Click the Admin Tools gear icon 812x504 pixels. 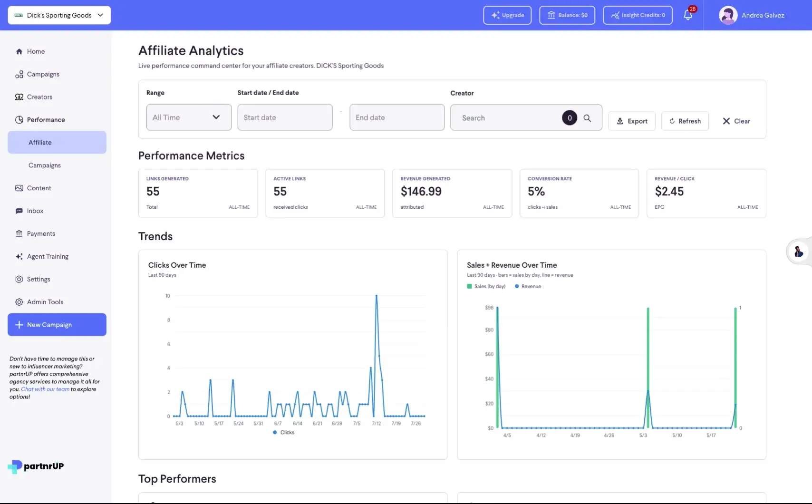[19, 302]
